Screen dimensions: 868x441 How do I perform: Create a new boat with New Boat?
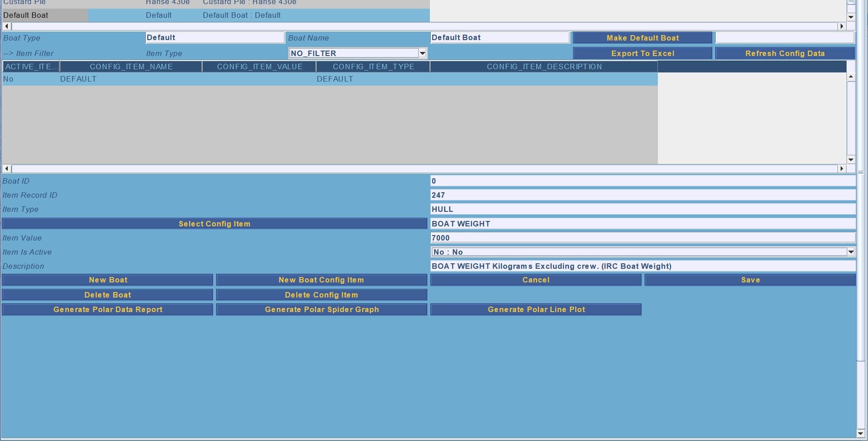(x=108, y=280)
